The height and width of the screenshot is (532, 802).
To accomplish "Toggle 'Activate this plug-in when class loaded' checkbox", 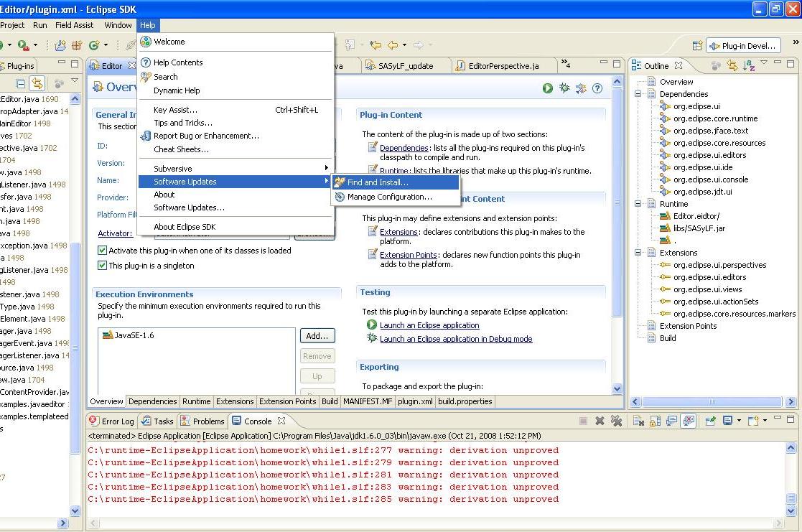I will (x=102, y=251).
